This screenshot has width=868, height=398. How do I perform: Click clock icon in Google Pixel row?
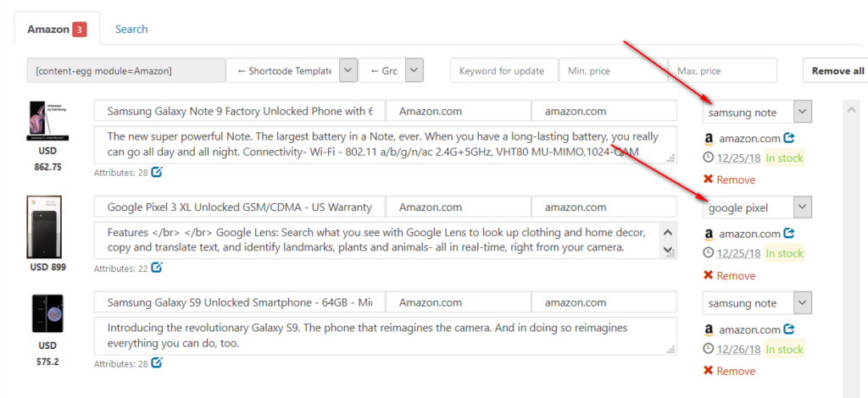(x=708, y=253)
